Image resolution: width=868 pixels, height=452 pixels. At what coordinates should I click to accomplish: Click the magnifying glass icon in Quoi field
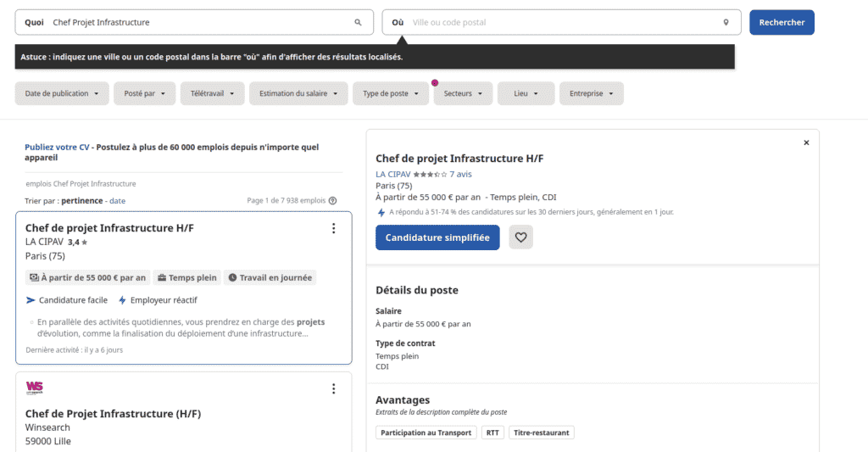[359, 23]
